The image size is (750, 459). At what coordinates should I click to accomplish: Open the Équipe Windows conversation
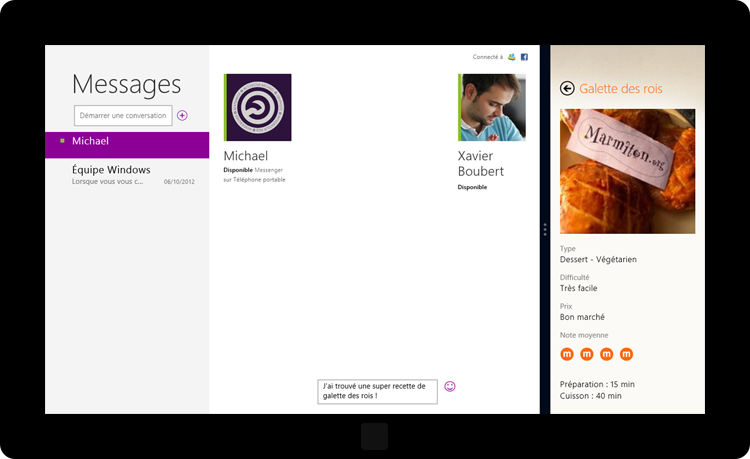tap(127, 175)
